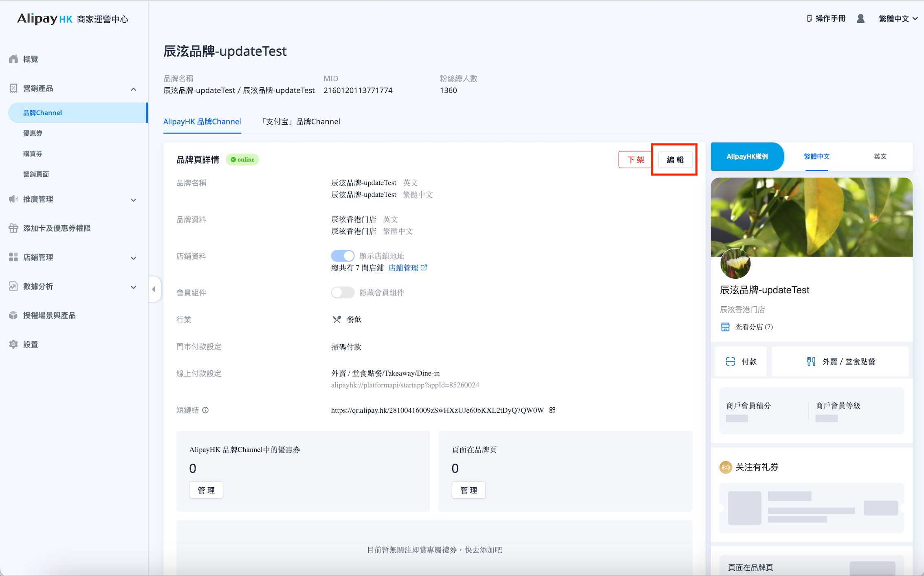Click the QR code icon beside short link

552,410
